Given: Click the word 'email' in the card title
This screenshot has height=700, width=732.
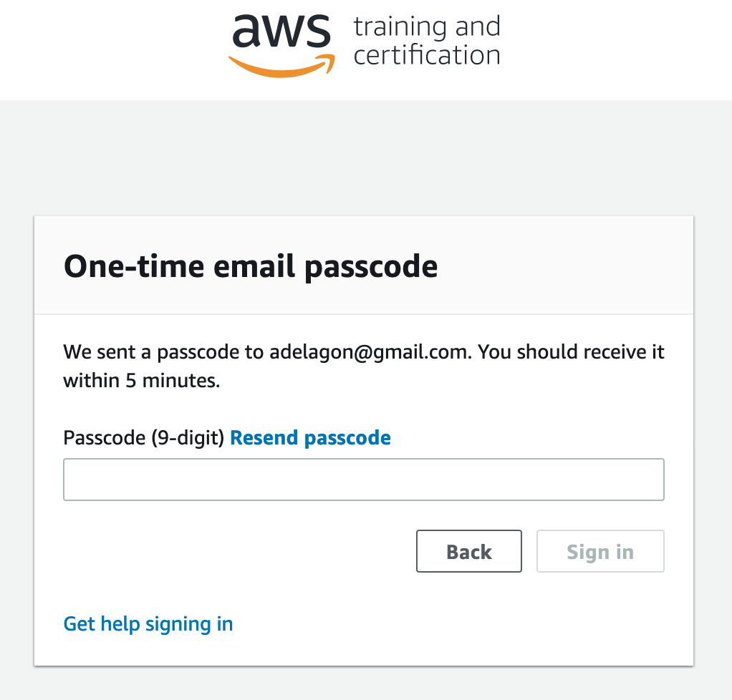Looking at the screenshot, I should [x=254, y=266].
